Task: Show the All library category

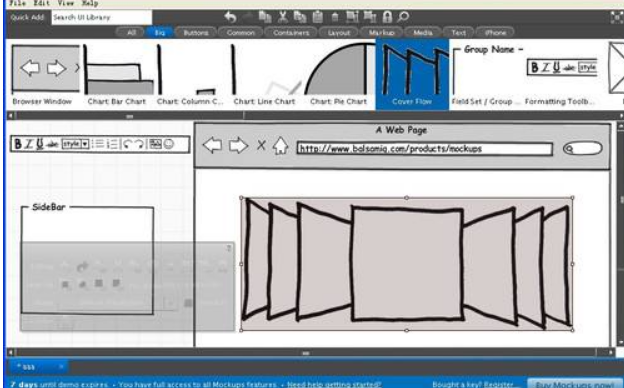Action: click(x=131, y=33)
